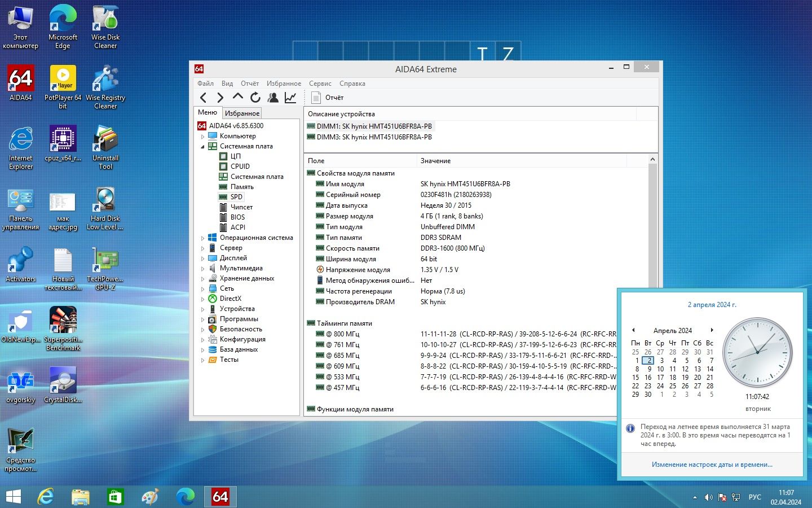Select BIOS in the tree
Viewport: 812px width, 508px height.
[x=237, y=217]
